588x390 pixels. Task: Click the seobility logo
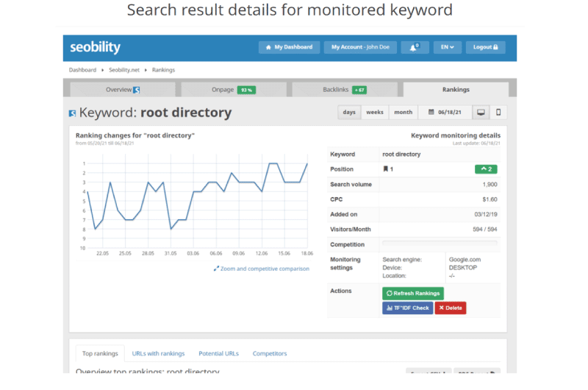click(x=95, y=47)
